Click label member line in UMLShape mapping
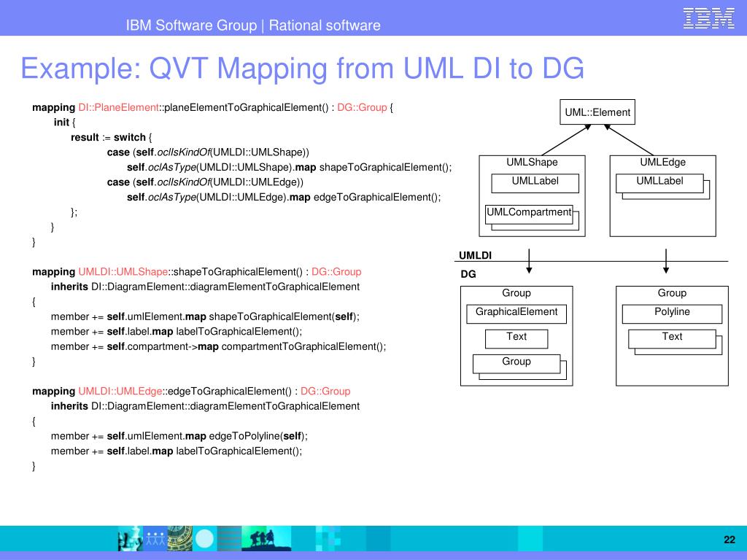This screenshot has height=560, width=747. [177, 332]
